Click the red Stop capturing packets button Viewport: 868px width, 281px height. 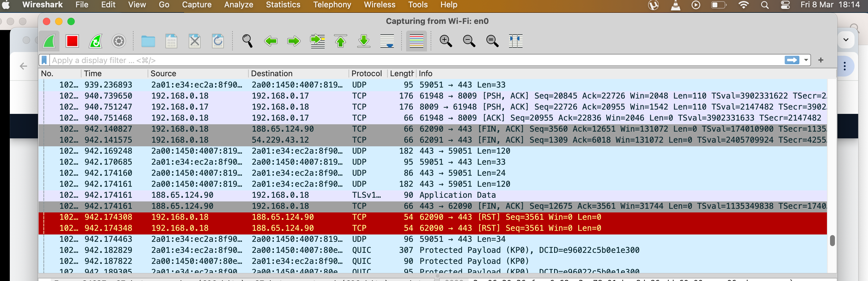click(72, 41)
